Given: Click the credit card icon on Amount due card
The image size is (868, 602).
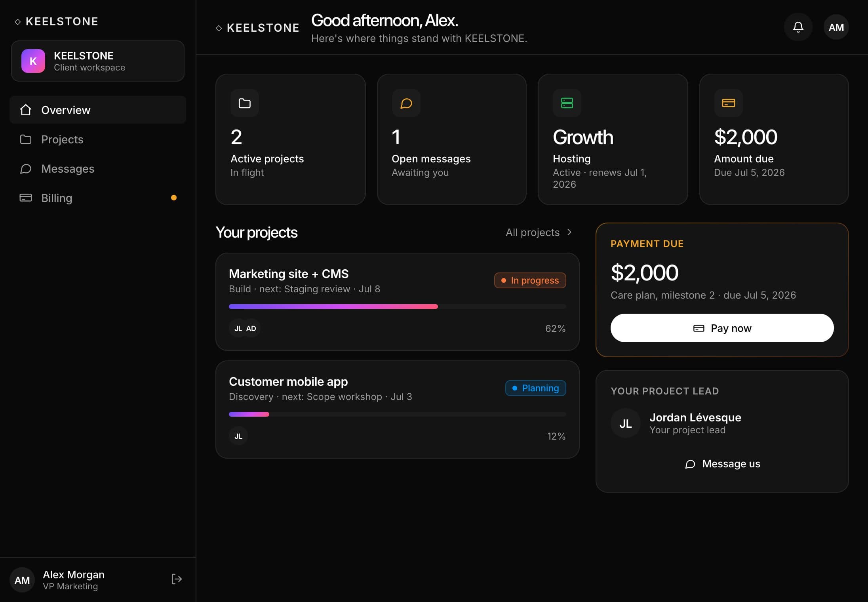Looking at the screenshot, I should coord(729,103).
